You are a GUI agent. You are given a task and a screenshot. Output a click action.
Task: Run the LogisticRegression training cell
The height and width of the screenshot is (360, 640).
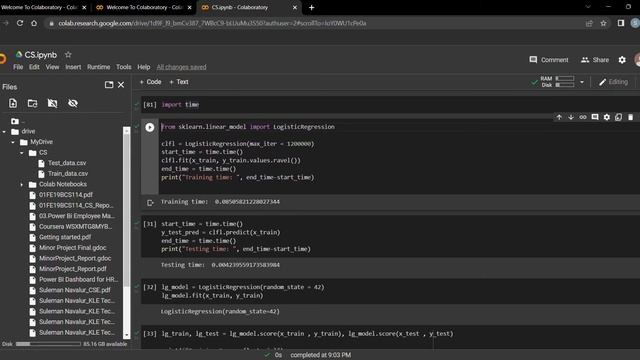click(150, 127)
